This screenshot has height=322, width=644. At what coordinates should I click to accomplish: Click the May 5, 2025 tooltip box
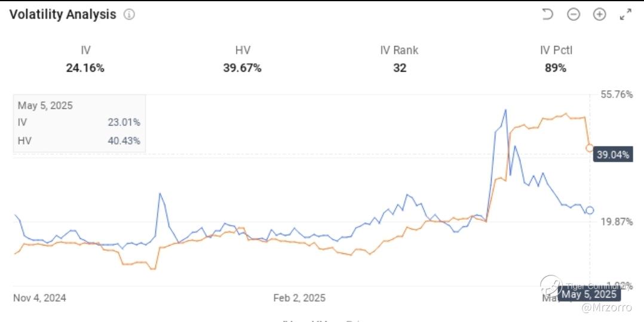coord(79,123)
